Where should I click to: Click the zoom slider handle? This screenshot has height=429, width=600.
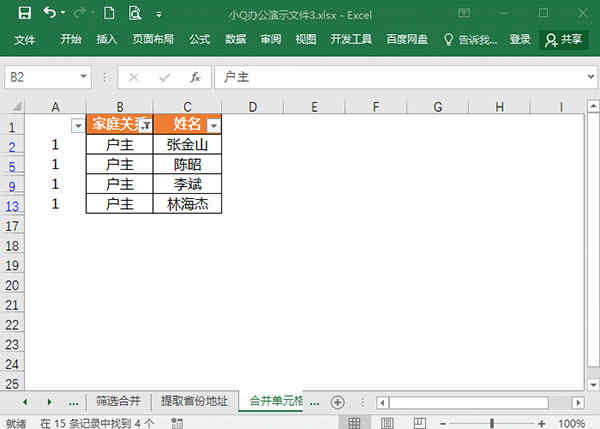tap(492, 423)
